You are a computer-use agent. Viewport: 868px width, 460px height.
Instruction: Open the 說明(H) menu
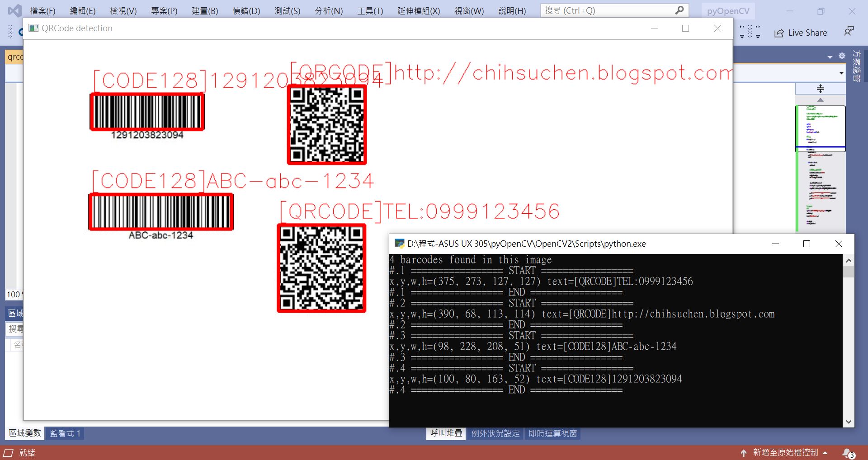pos(512,11)
